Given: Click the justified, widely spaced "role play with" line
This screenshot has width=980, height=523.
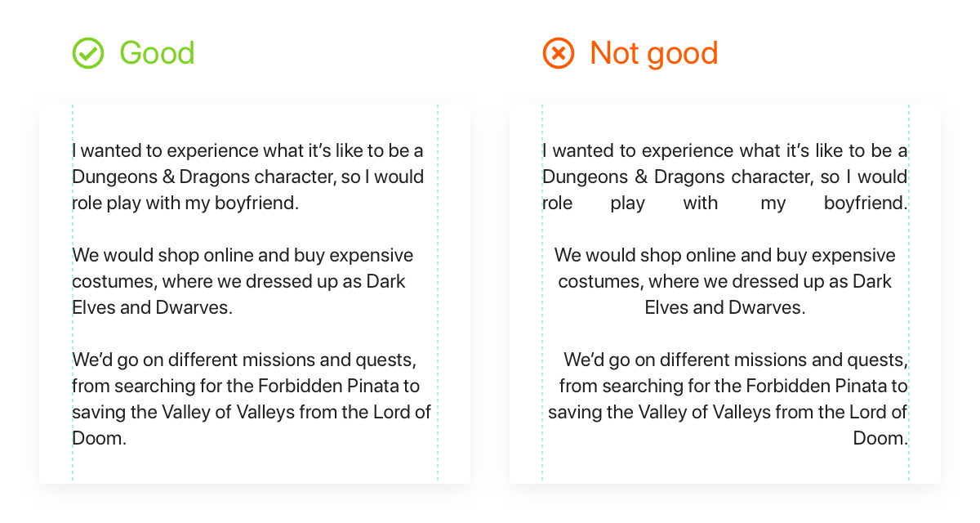Looking at the screenshot, I should pos(725,203).
